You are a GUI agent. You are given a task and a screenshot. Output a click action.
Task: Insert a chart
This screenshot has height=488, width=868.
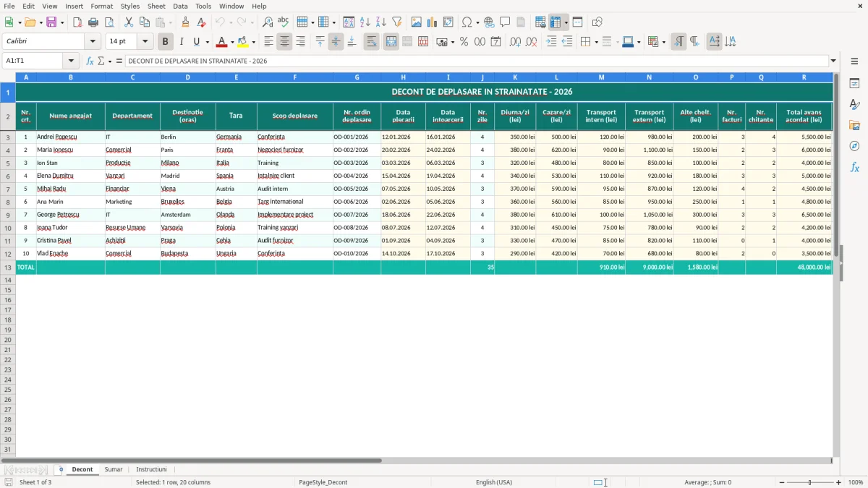tap(433, 22)
